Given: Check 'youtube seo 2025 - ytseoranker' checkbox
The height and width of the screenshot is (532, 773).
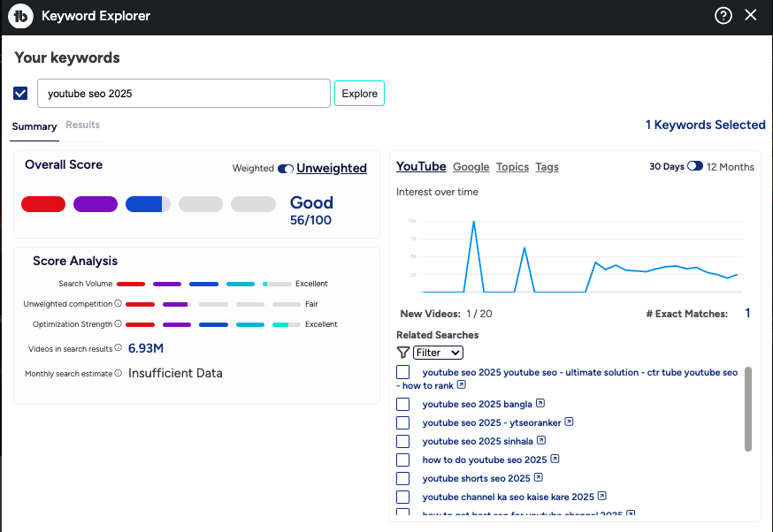Looking at the screenshot, I should pos(402,422).
